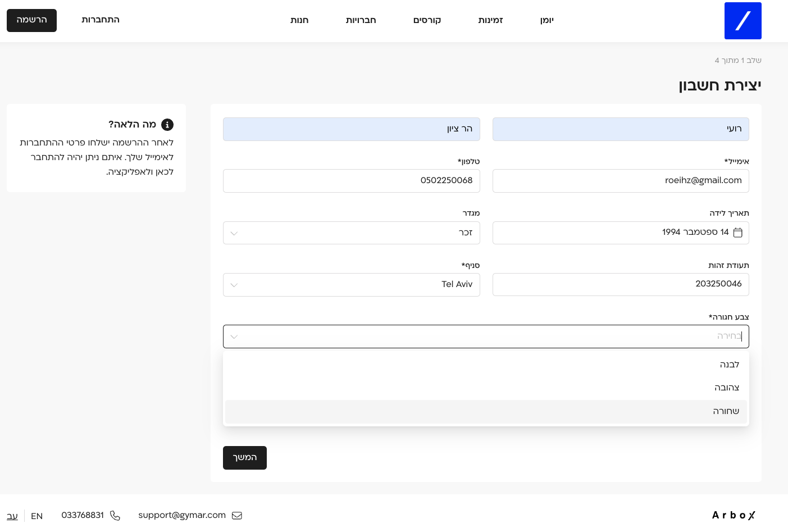This screenshot has width=788, height=532.
Task: Select צהובה belt color option
Action: tap(486, 388)
